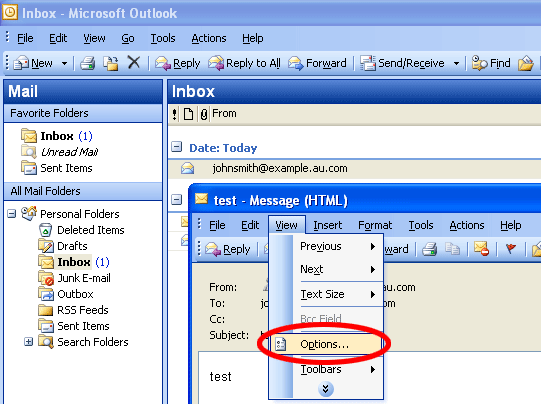The height and width of the screenshot is (404, 541).
Task: Open Format menu in the message window
Action: coord(375,225)
